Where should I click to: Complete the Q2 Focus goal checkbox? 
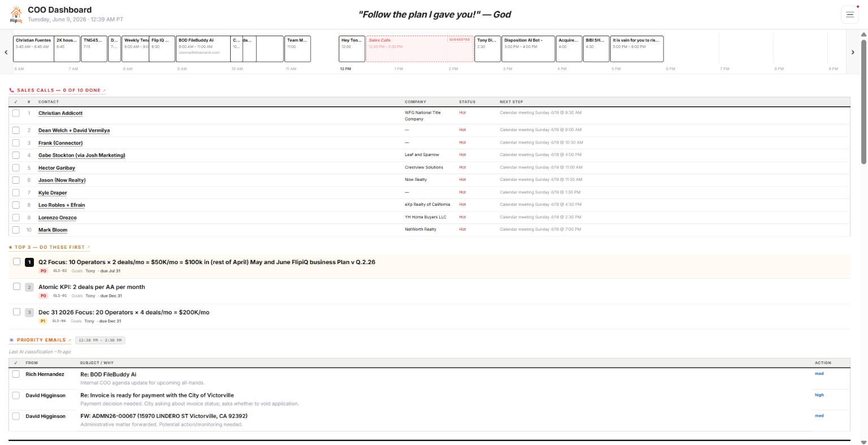coord(16,262)
